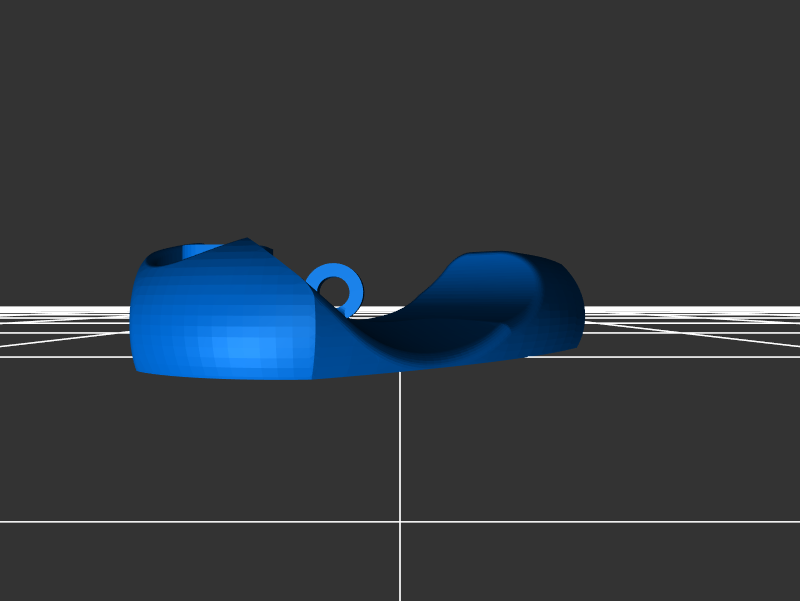Click the pointed peak atop the left body
This screenshot has height=601, width=800.
[247, 239]
